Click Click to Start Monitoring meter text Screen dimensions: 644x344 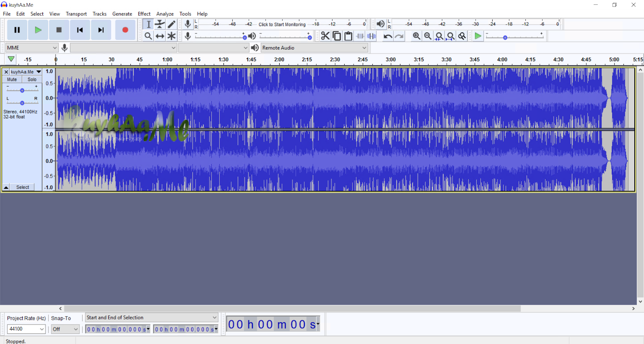pos(282,24)
